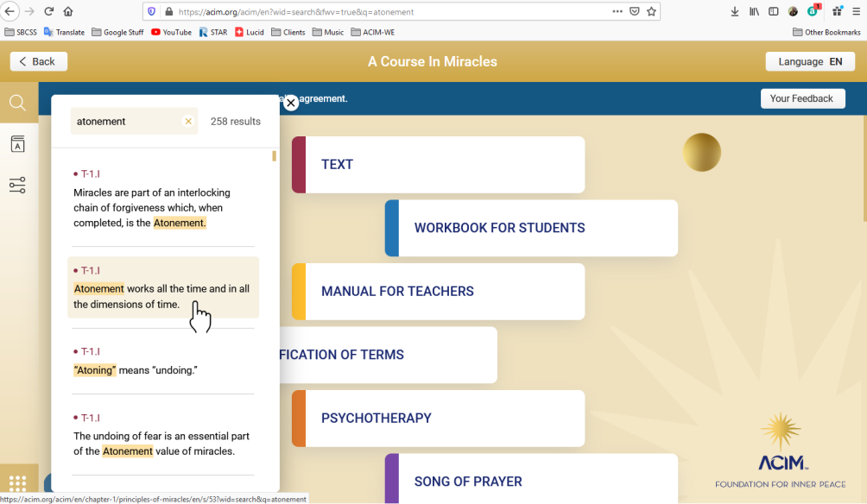Open the Language EN selector
The height and width of the screenshot is (504, 867).
[x=810, y=61]
